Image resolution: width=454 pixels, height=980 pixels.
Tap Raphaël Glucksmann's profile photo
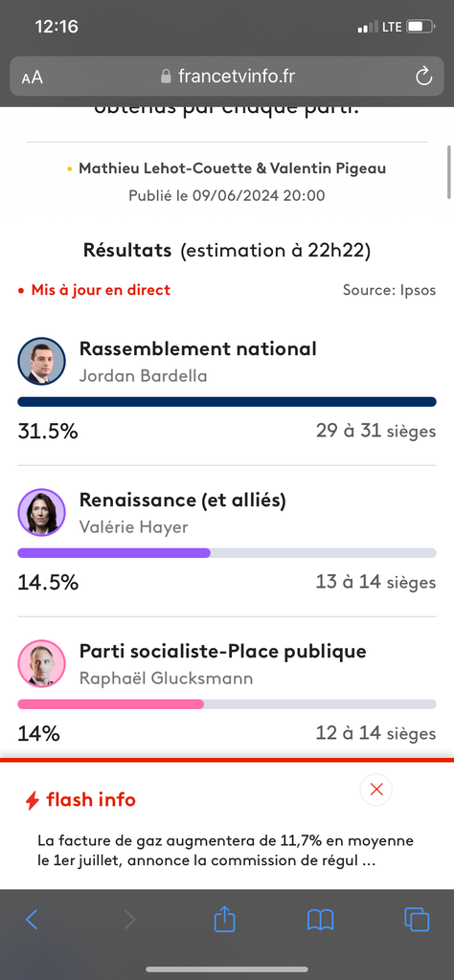click(41, 664)
